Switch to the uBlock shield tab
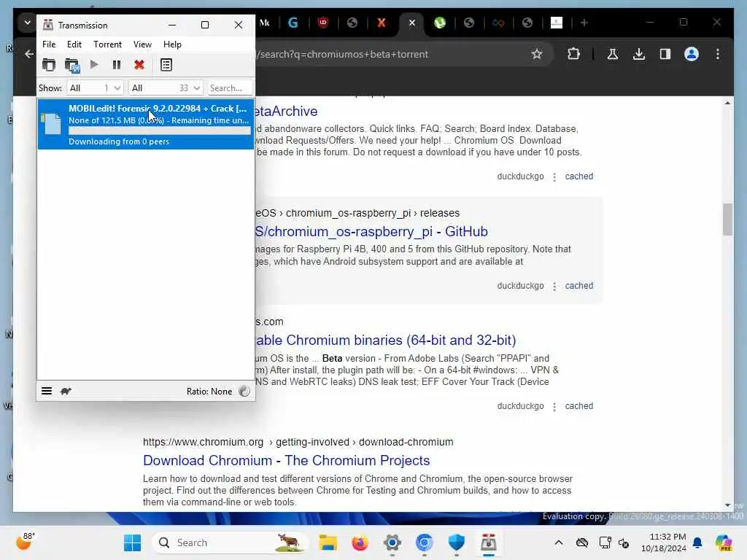 323,23
